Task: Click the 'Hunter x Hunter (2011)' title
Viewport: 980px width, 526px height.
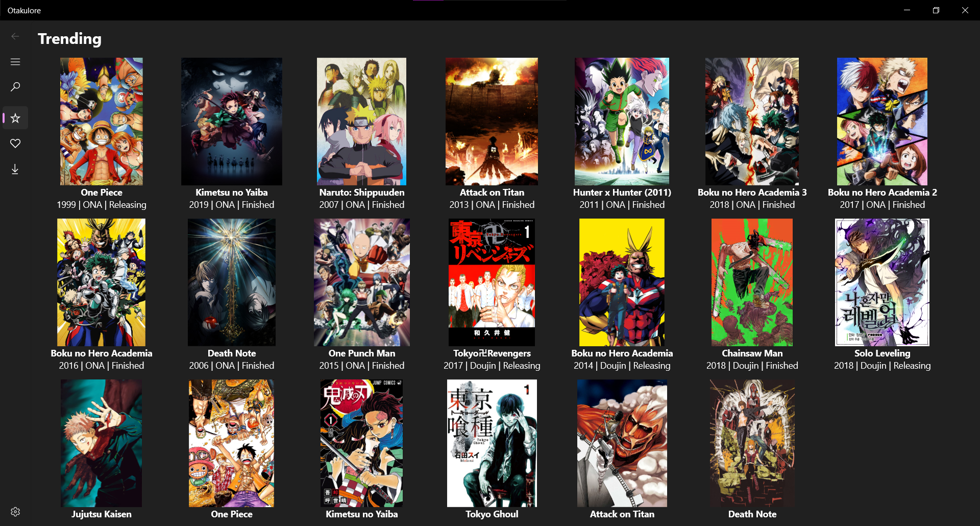Action: click(x=622, y=193)
